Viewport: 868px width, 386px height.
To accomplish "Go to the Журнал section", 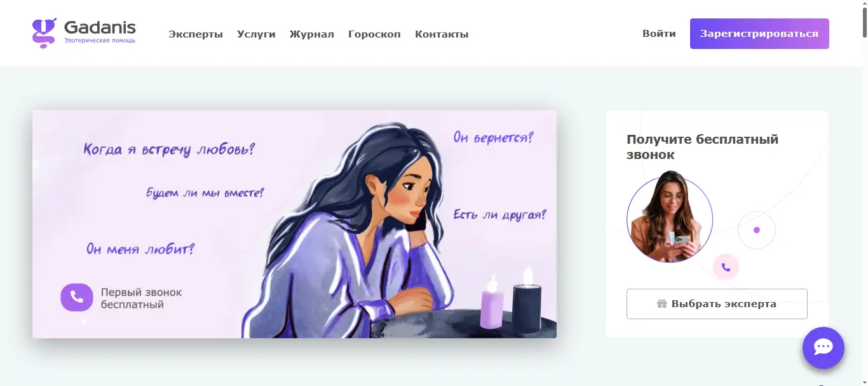I will (x=311, y=34).
